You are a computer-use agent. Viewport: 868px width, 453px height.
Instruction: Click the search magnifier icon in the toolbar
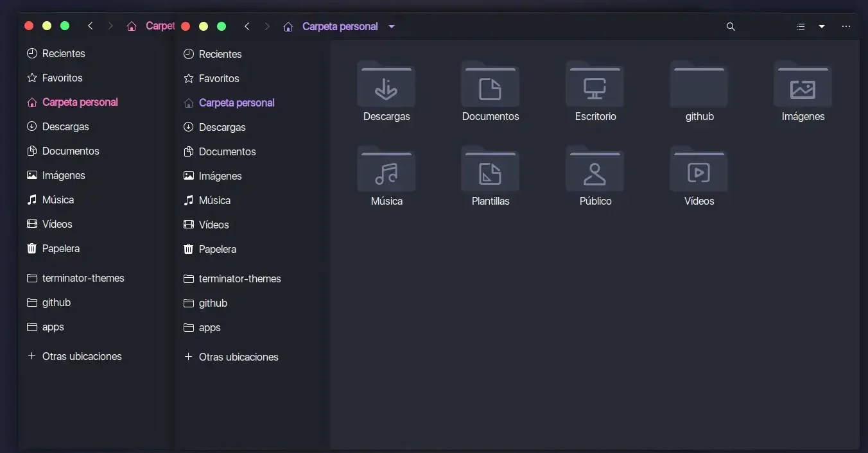730,26
